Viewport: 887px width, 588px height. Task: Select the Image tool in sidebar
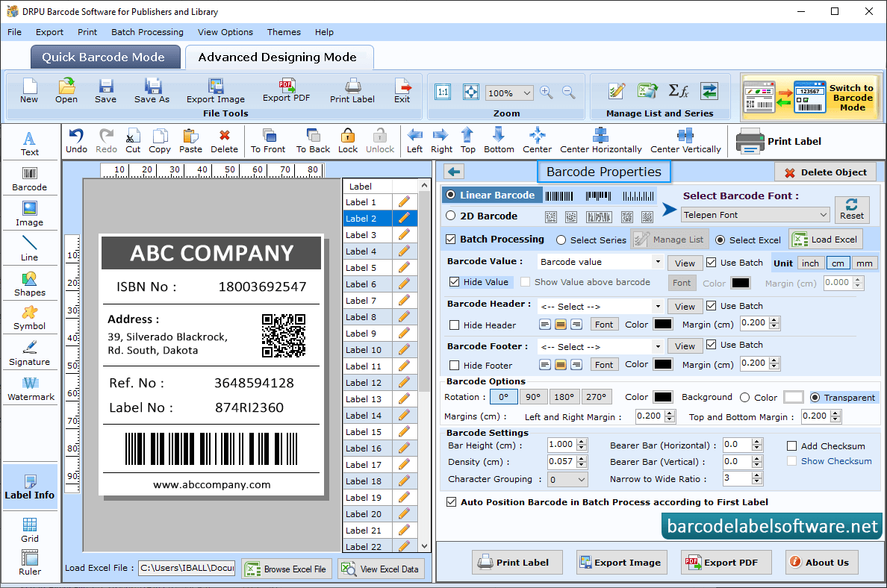tap(29, 214)
